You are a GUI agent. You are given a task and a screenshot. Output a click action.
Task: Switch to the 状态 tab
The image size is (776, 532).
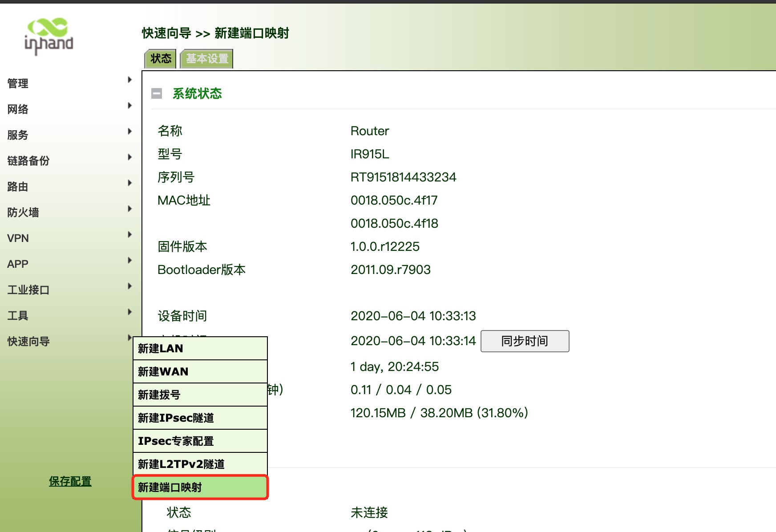click(x=161, y=59)
